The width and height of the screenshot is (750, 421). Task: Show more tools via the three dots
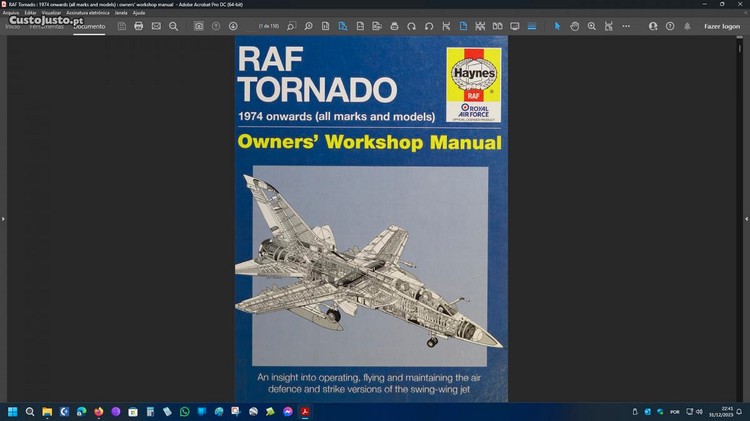pos(627,26)
